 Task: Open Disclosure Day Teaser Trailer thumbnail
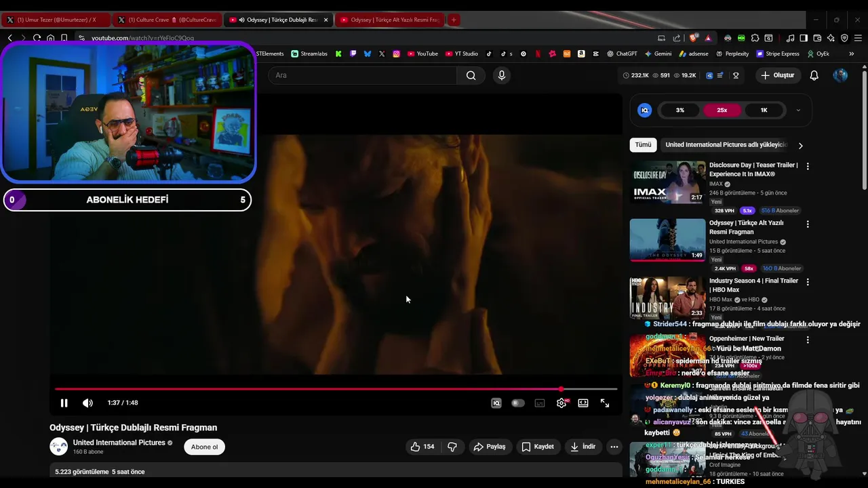668,182
